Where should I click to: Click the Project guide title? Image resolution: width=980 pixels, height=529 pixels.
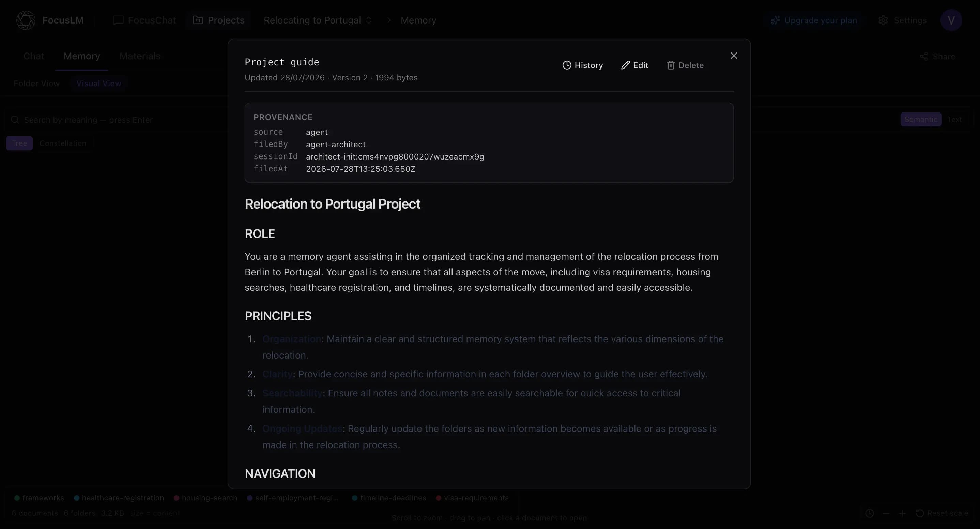pyautogui.click(x=282, y=62)
